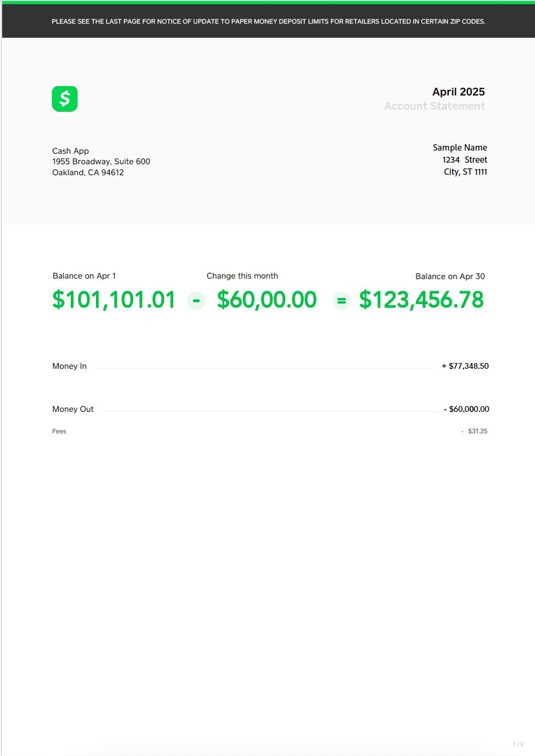Screen dimensions: 535x756
Task: Click the Account Statement subtitle
Action: pyautogui.click(x=434, y=106)
